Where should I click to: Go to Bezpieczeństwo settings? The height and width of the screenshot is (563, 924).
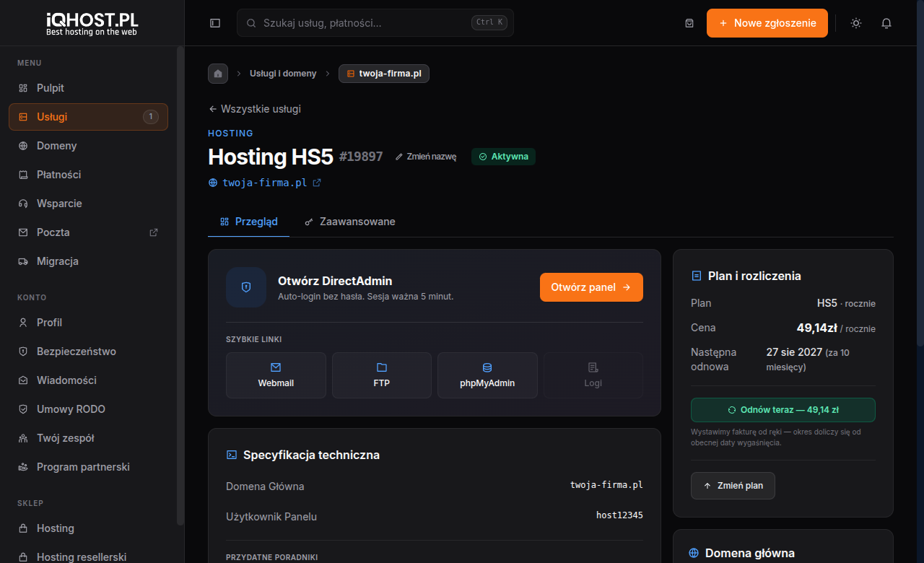click(88, 352)
